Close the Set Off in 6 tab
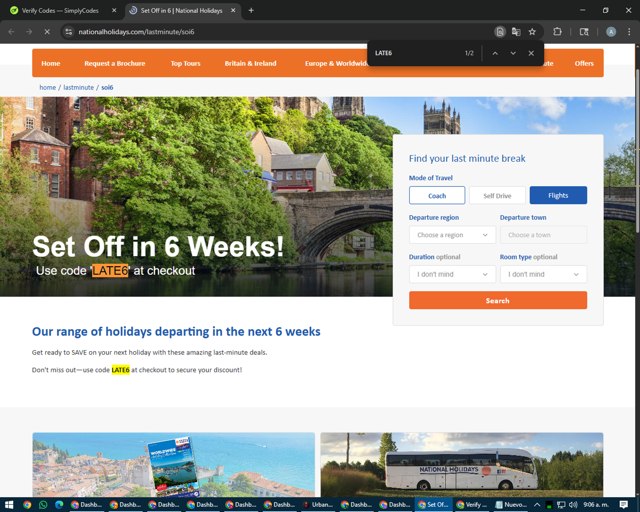The width and height of the screenshot is (640, 512). 233,11
